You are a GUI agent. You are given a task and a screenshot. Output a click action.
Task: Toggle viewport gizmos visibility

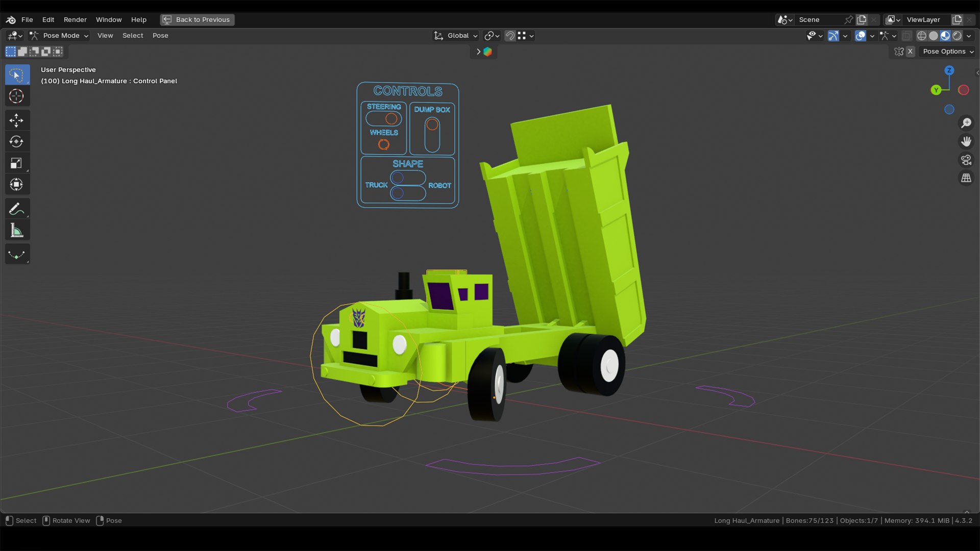point(834,36)
